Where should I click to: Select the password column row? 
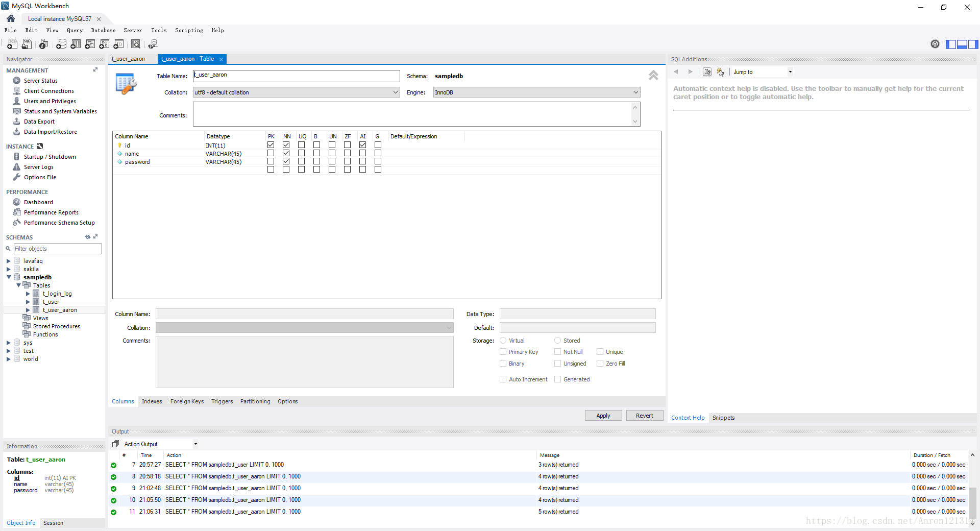[x=386, y=162]
